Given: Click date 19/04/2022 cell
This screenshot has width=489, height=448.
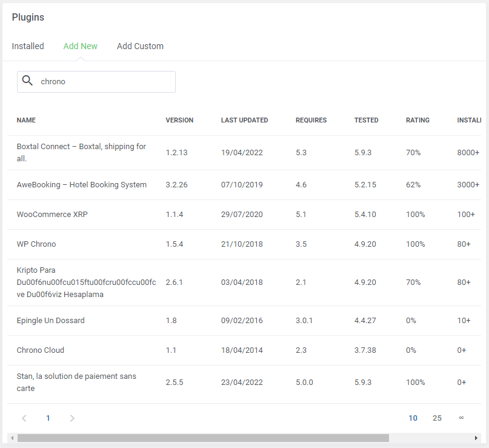Looking at the screenshot, I should 242,153.
